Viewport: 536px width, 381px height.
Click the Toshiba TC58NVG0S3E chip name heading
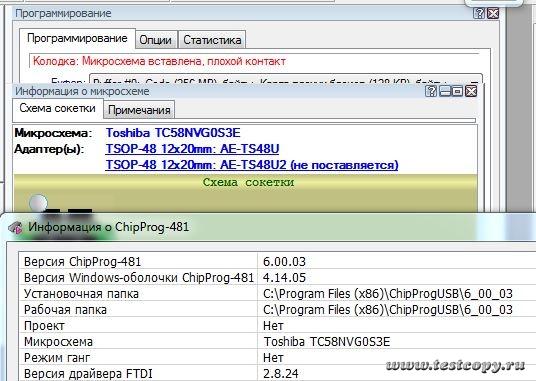173,133
